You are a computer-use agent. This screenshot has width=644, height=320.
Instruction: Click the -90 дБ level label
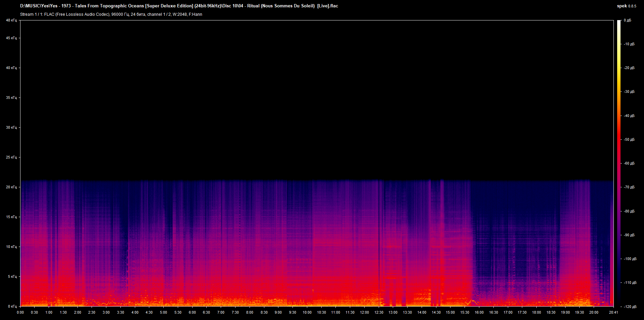click(x=629, y=235)
